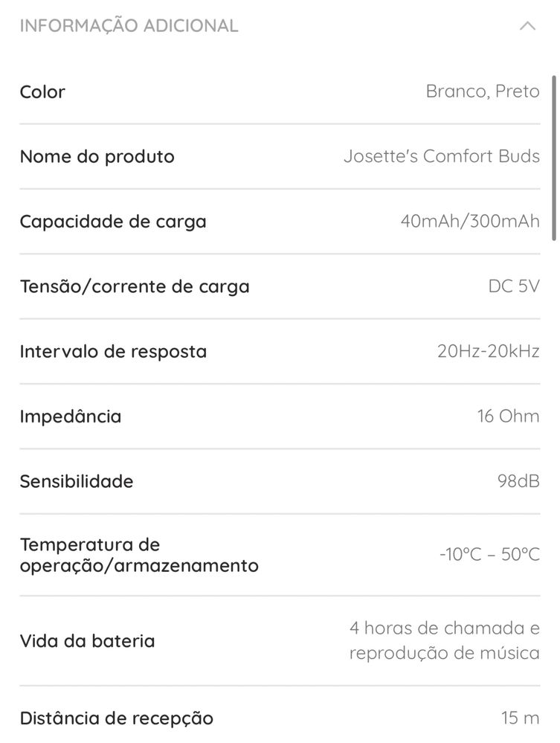The height and width of the screenshot is (743, 560).
Task: Select the Intervalo de resposta label
Action: 113,351
